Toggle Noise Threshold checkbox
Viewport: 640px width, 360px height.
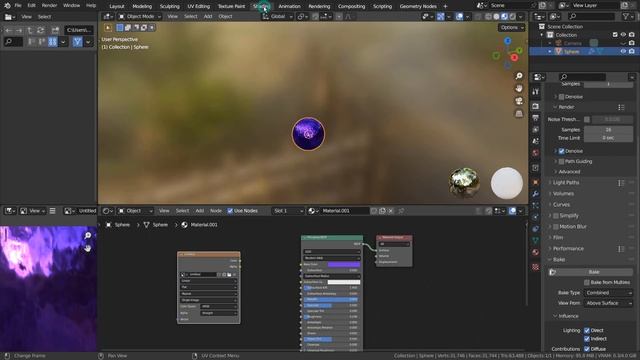587,119
